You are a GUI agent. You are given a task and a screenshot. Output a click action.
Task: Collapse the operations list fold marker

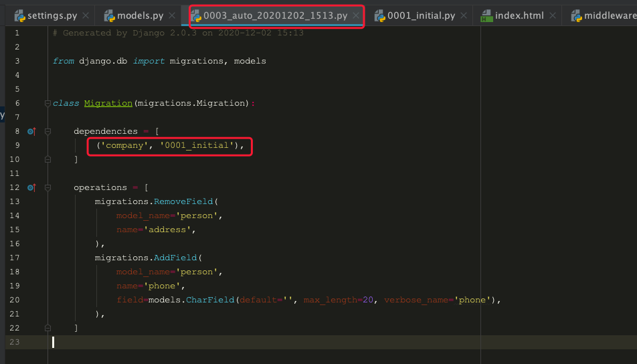tap(48, 187)
